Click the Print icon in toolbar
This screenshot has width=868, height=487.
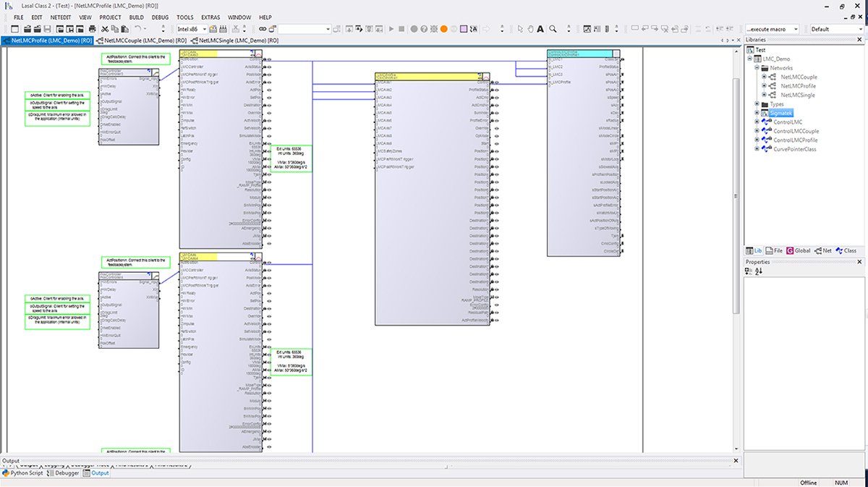click(x=93, y=29)
